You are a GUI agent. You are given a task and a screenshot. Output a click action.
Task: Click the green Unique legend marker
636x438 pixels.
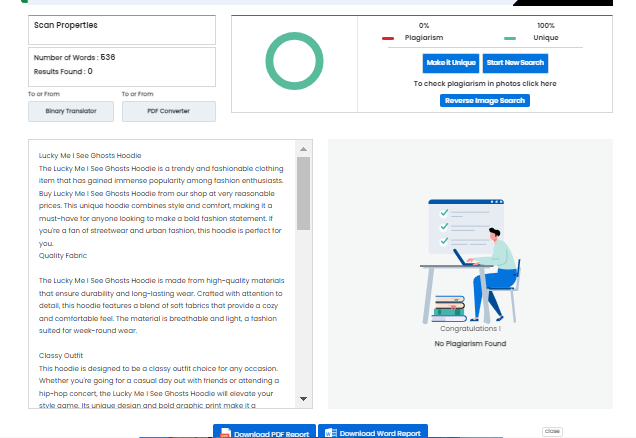(510, 39)
